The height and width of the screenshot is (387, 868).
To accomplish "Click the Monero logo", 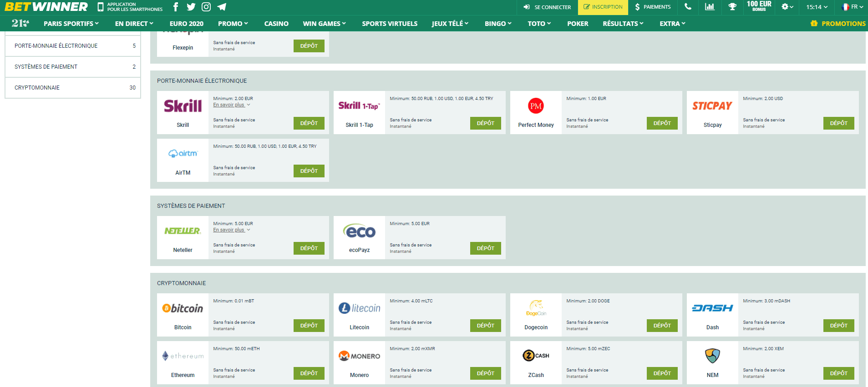I will point(359,356).
